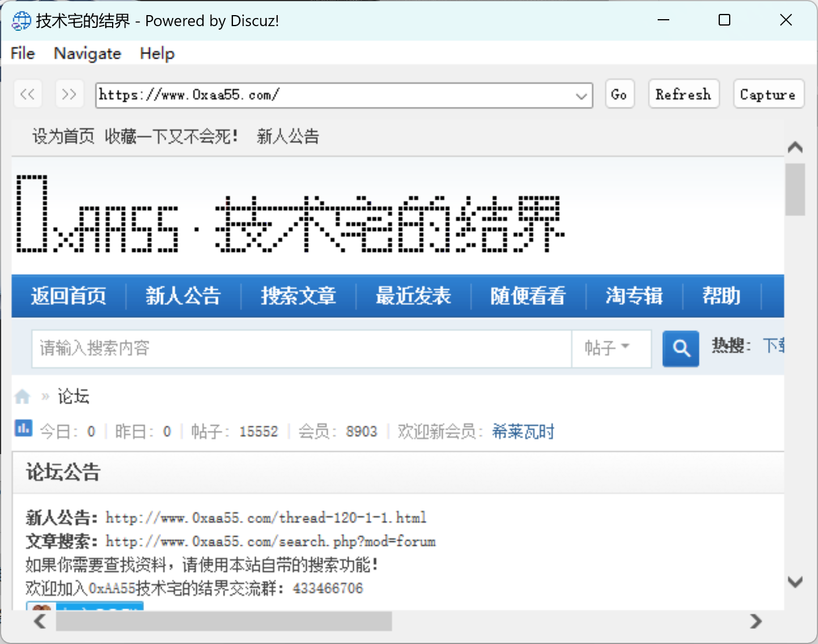
Task: Click the group number 433466706 text
Action: [328, 588]
